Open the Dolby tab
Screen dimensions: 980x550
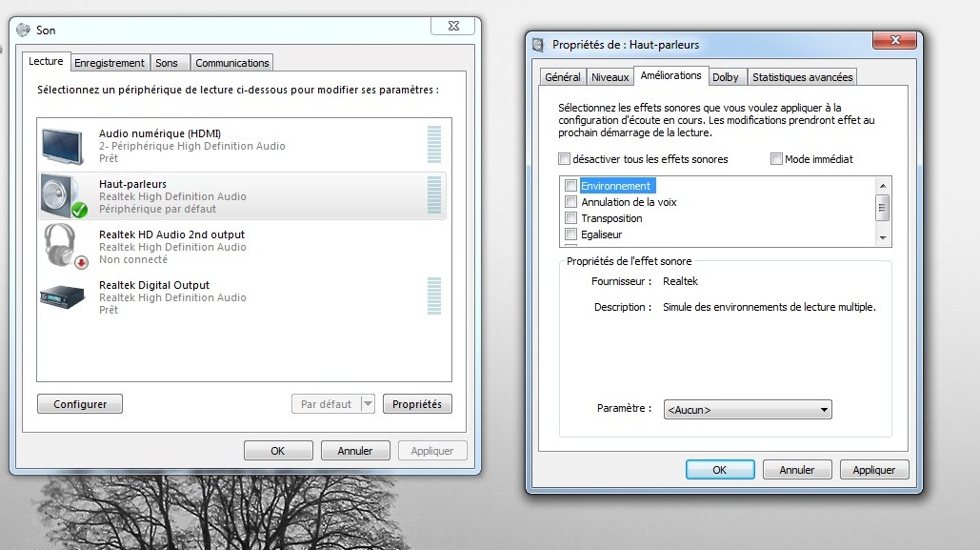point(726,77)
